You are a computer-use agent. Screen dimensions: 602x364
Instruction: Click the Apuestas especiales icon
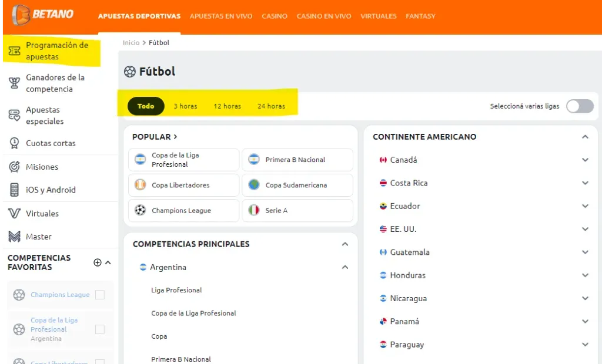coord(15,116)
